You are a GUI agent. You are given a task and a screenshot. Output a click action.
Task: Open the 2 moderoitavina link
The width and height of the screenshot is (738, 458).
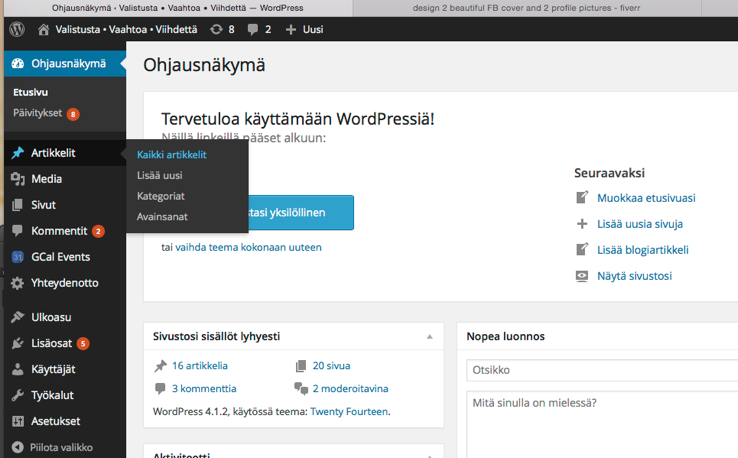(350, 389)
